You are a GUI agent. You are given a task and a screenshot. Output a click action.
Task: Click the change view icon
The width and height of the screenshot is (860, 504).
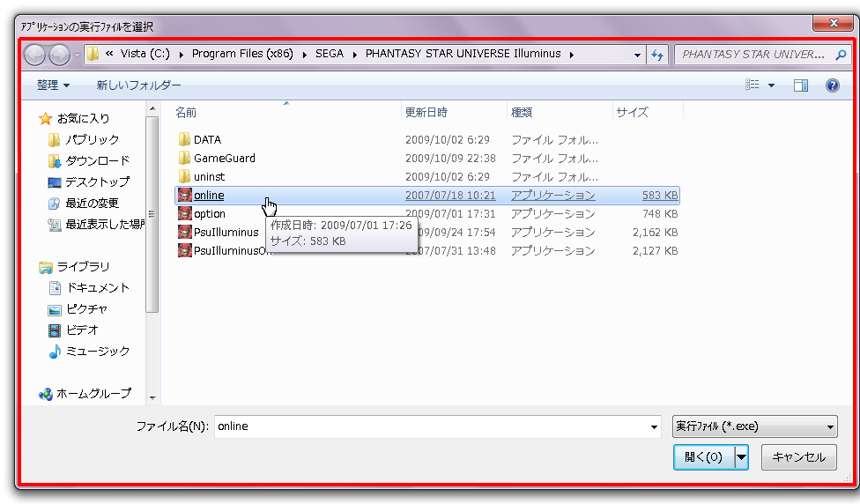pyautogui.click(x=752, y=85)
